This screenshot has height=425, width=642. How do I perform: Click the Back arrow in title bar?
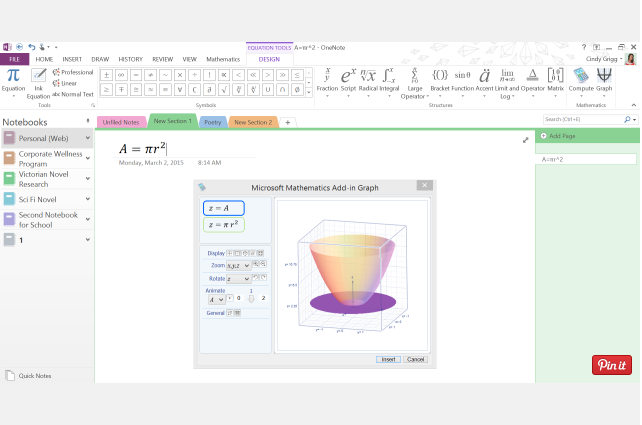tap(19, 47)
